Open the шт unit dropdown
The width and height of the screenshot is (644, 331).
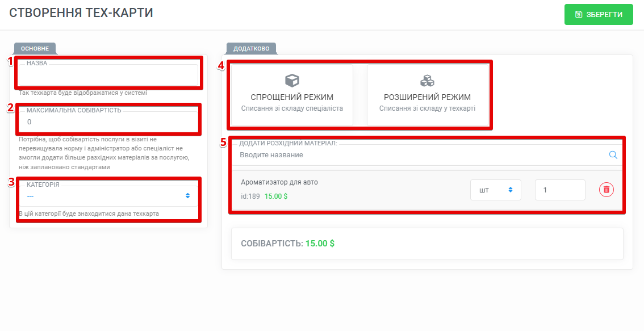tap(496, 190)
